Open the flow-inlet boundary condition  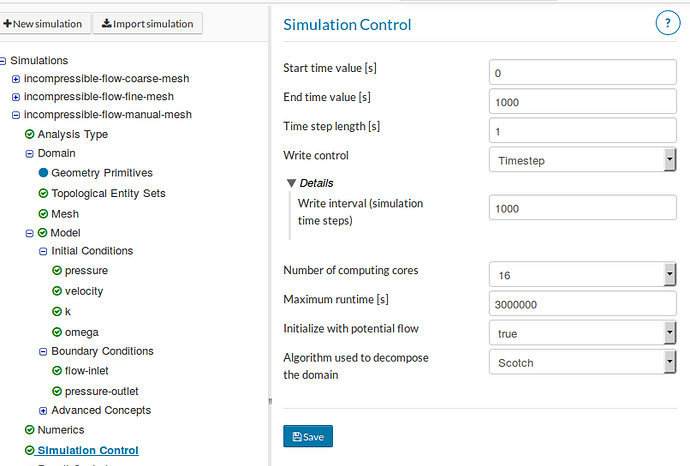click(x=86, y=371)
